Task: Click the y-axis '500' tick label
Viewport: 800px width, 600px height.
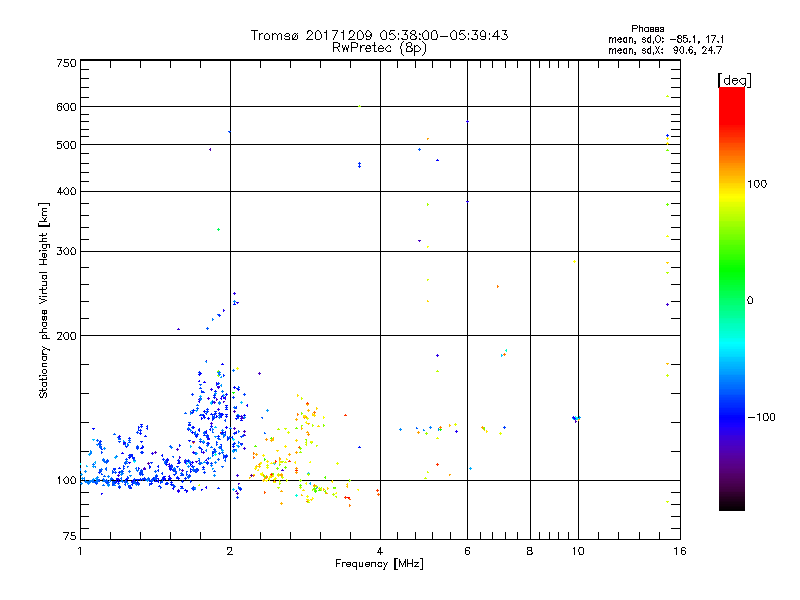Action: coord(66,144)
